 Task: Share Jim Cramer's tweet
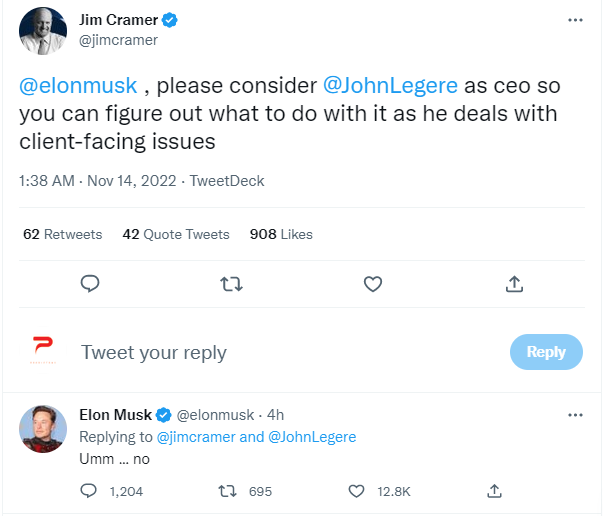[514, 284]
